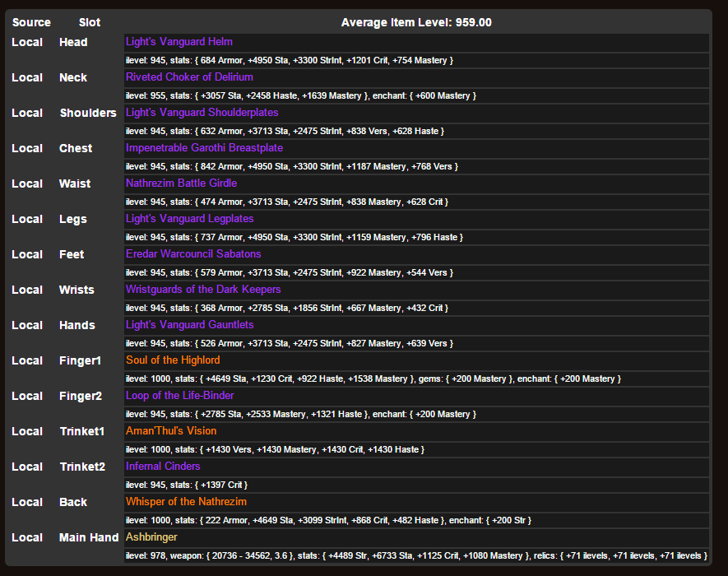The width and height of the screenshot is (728, 576).
Task: Click the Source column header
Action: coord(31,22)
